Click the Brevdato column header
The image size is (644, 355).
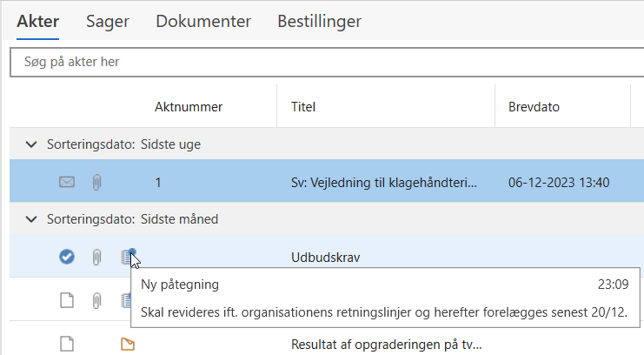coord(534,107)
